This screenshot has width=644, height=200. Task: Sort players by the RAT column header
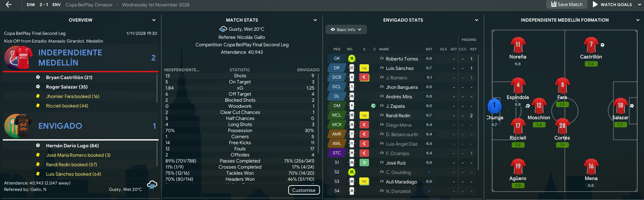[429, 49]
